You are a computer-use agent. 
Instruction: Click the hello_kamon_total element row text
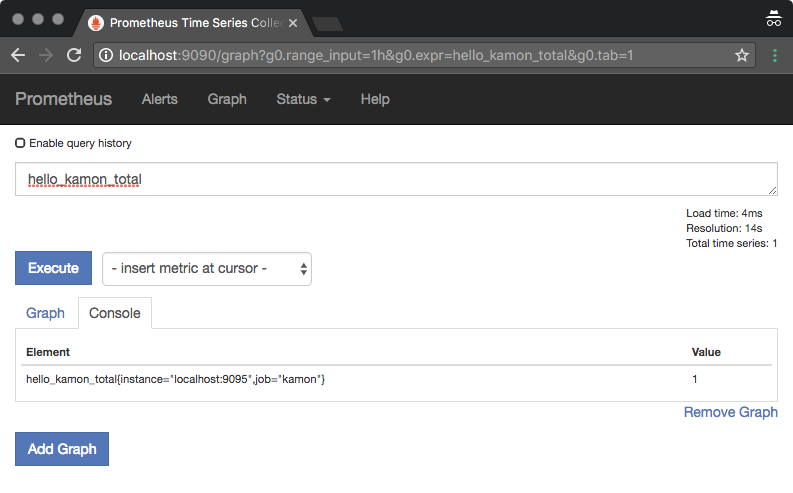[x=175, y=379]
